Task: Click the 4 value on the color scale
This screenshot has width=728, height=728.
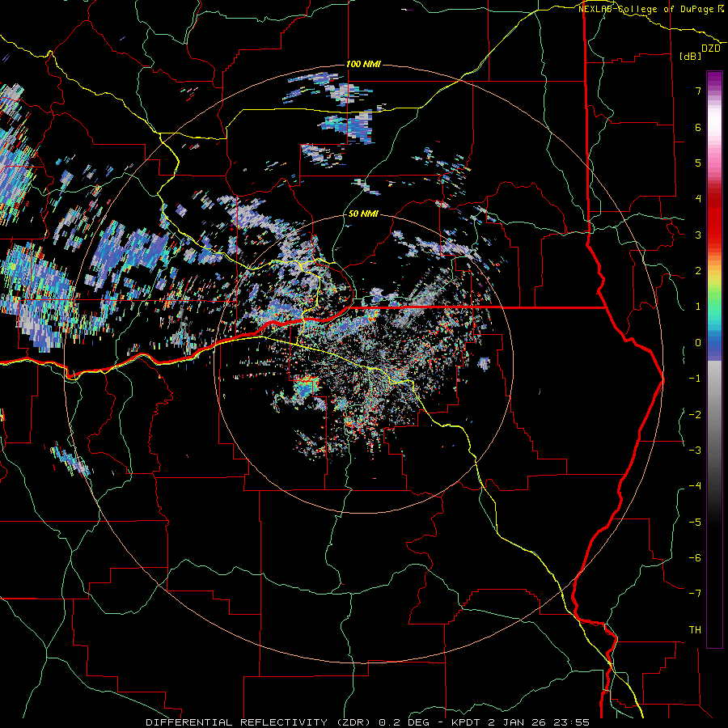Action: tap(698, 199)
